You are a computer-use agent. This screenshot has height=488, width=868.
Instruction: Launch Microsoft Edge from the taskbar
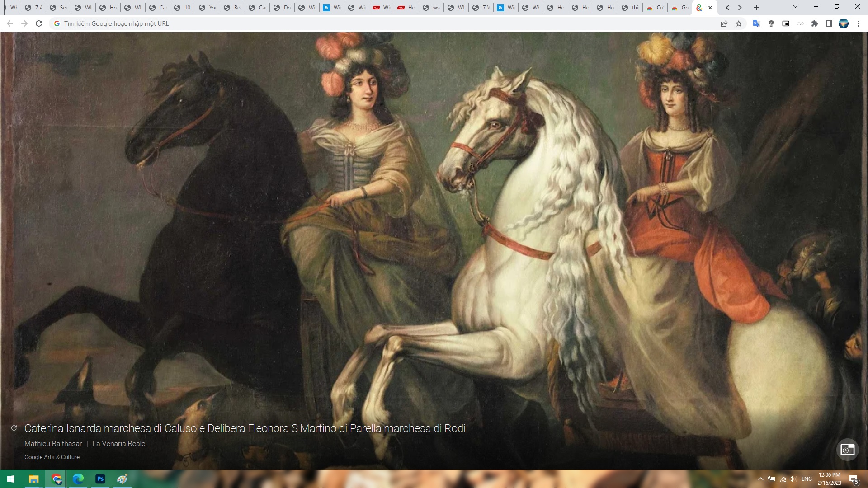(78, 479)
